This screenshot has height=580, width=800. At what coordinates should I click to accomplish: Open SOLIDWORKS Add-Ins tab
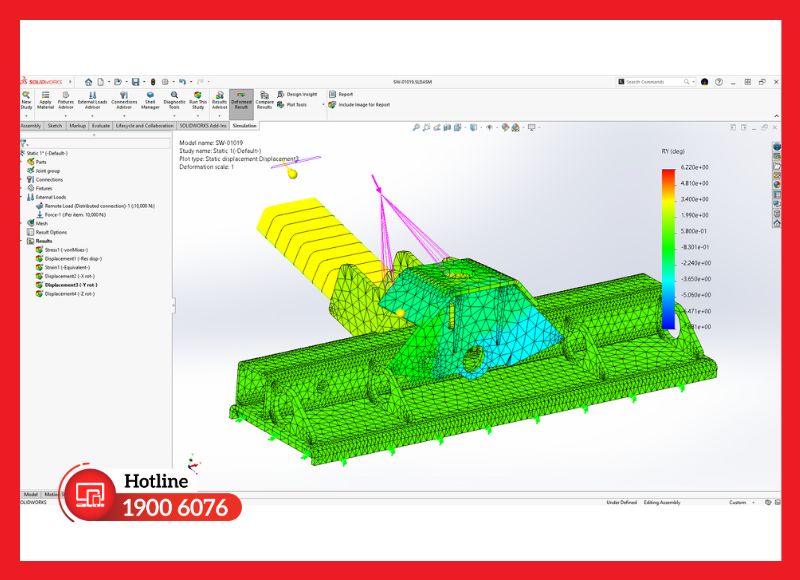pyautogui.click(x=203, y=125)
